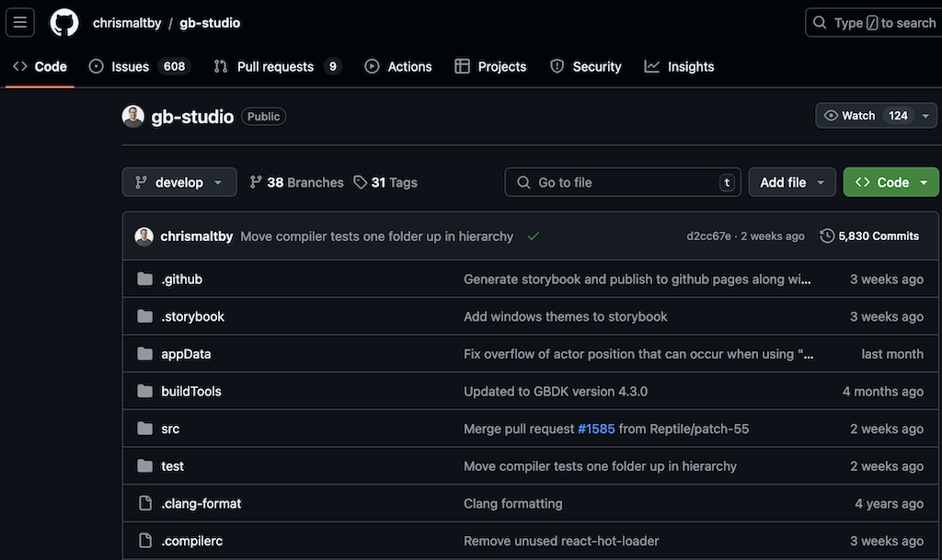Screen dimensions: 942x560
Task: Open the test folder name
Action: [x=172, y=466]
